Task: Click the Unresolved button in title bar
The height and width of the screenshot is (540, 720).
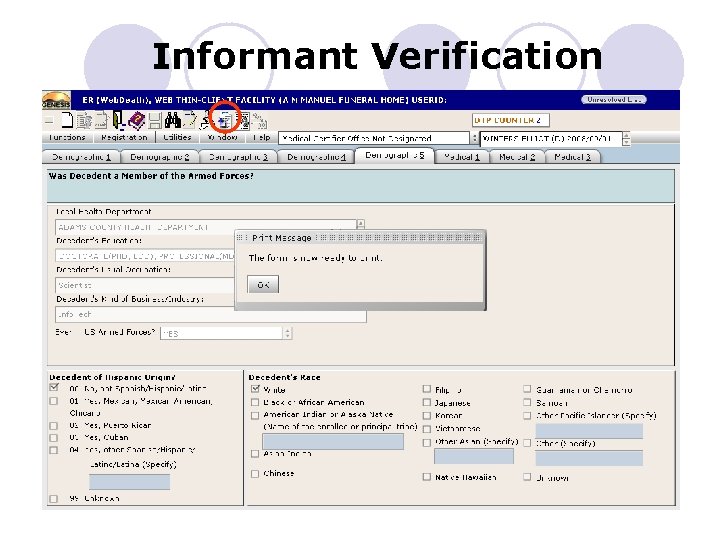Action: point(613,99)
